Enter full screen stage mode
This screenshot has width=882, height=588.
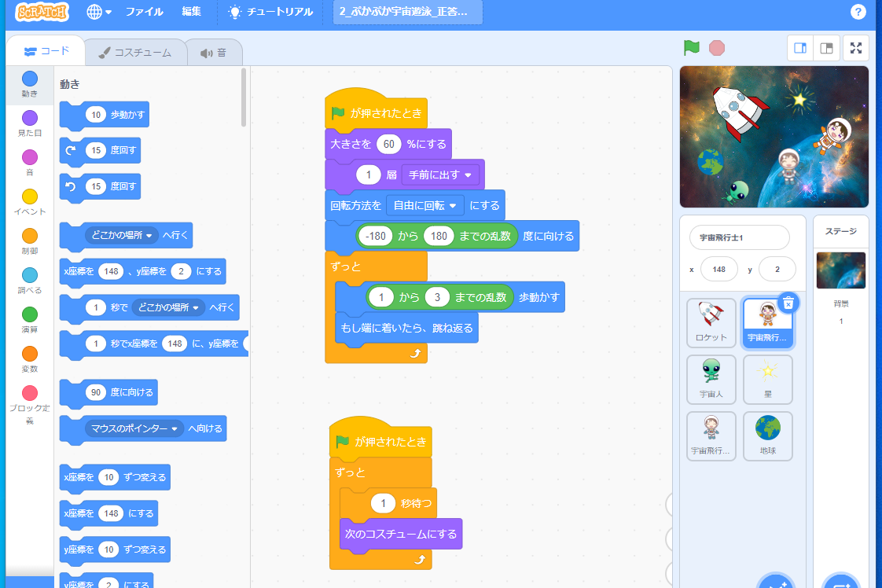tap(856, 48)
